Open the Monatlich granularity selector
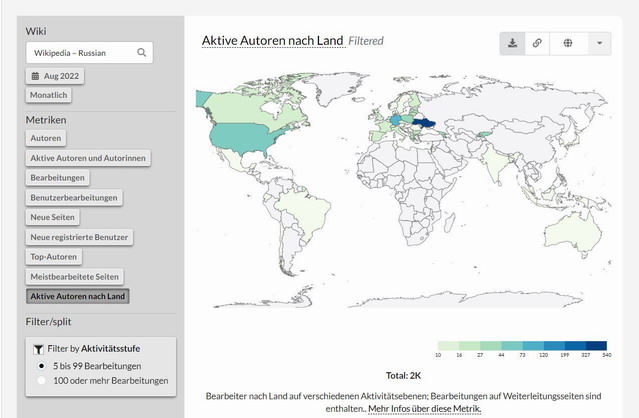Viewport: 639px width, 418px height. [x=49, y=95]
